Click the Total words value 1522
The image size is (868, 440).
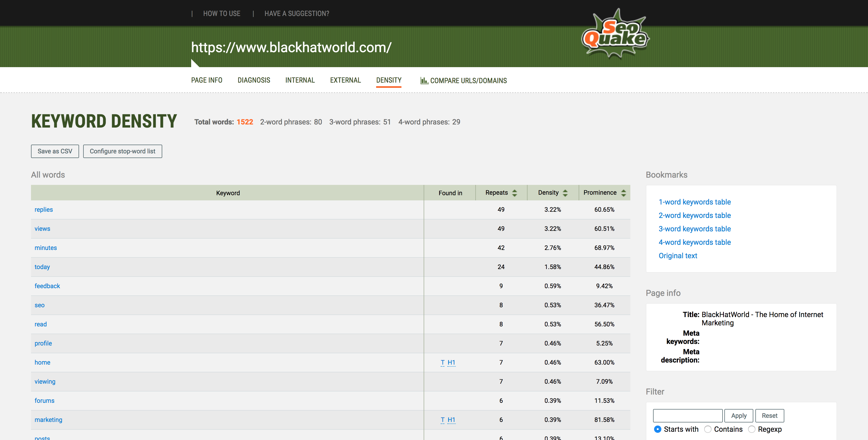[245, 122]
